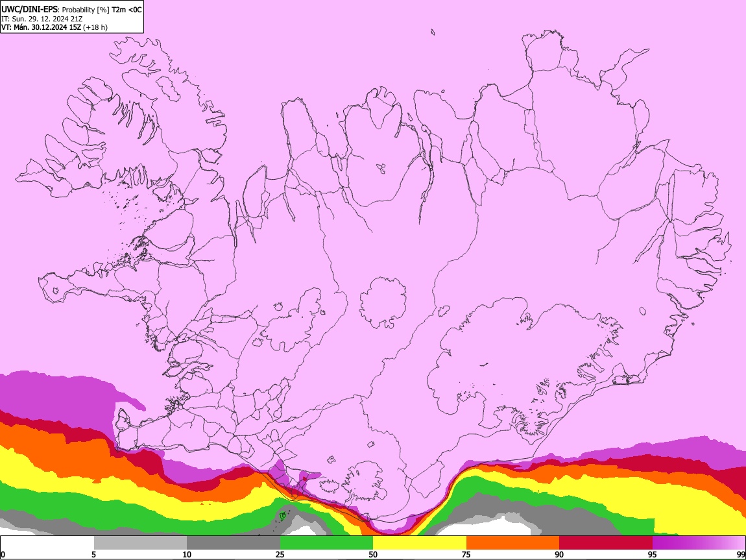Click the legend tick label '99'
Viewport: 746px width, 560px height.
[x=740, y=554]
